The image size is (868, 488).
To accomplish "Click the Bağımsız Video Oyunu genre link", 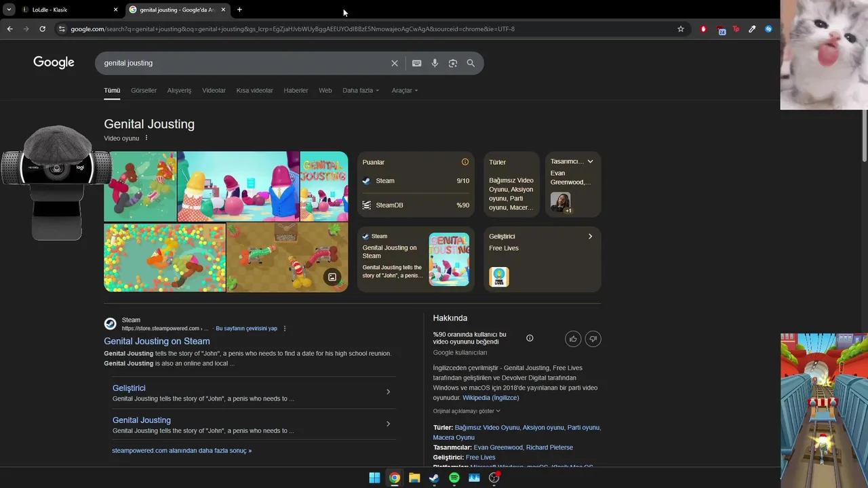I will pos(487,428).
